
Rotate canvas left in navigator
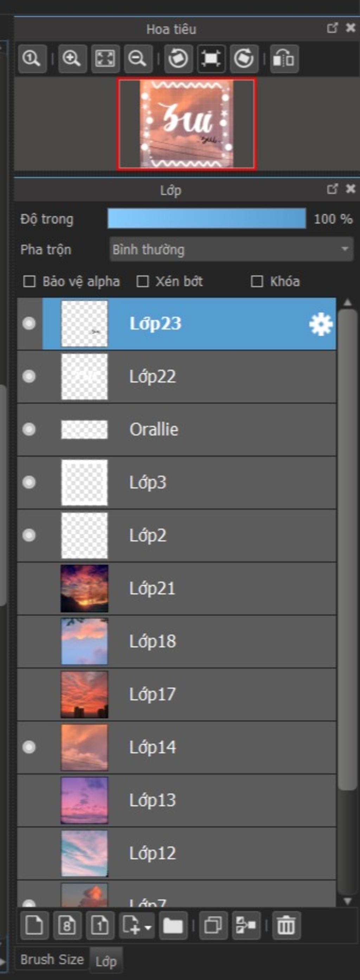click(x=178, y=59)
